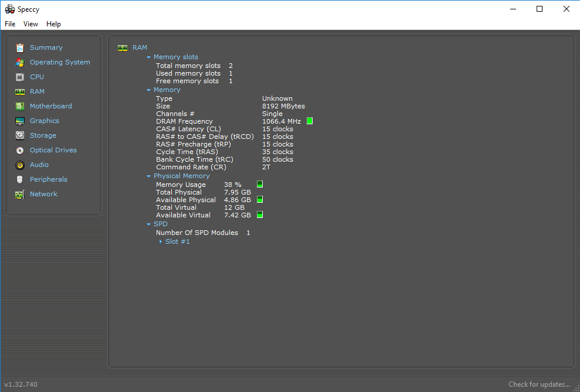The height and width of the screenshot is (392, 580).
Task: Go to the Summary section
Action: click(x=46, y=47)
